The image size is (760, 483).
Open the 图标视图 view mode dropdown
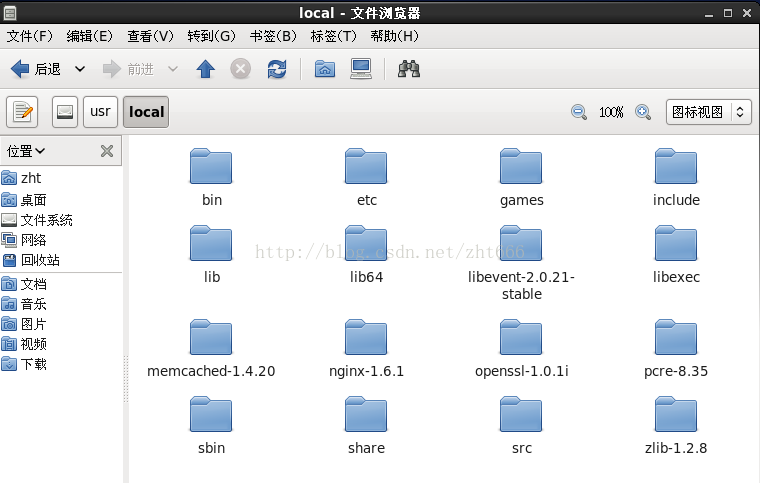point(709,112)
